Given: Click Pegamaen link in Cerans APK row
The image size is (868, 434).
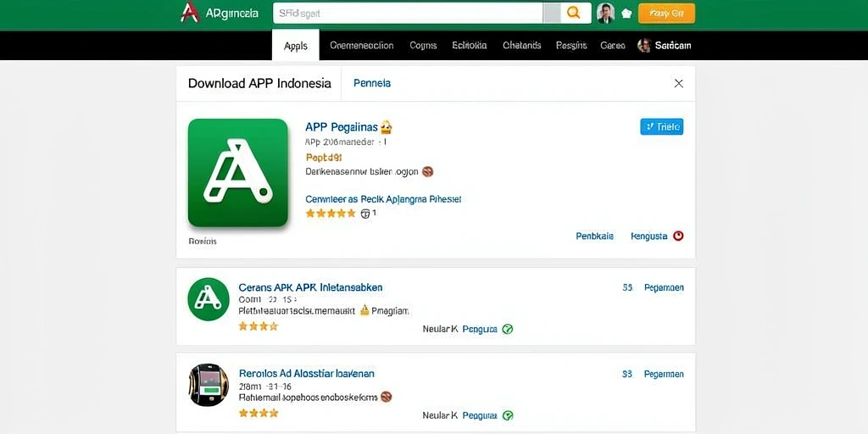Looking at the screenshot, I should 664,288.
